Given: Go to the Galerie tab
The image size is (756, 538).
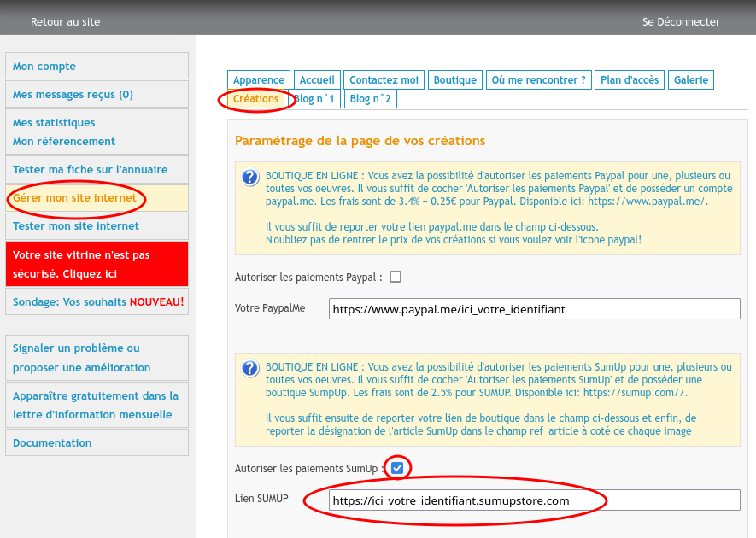Looking at the screenshot, I should click(x=691, y=80).
